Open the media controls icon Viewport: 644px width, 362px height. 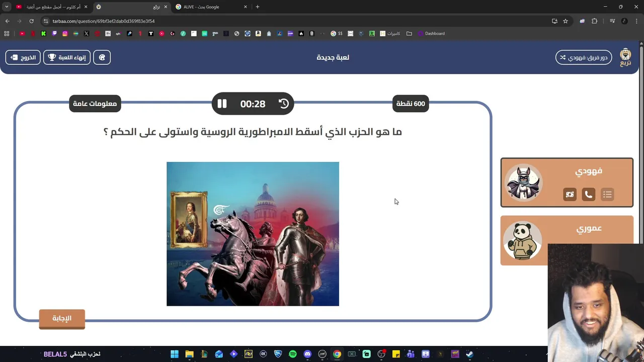(x=612, y=21)
